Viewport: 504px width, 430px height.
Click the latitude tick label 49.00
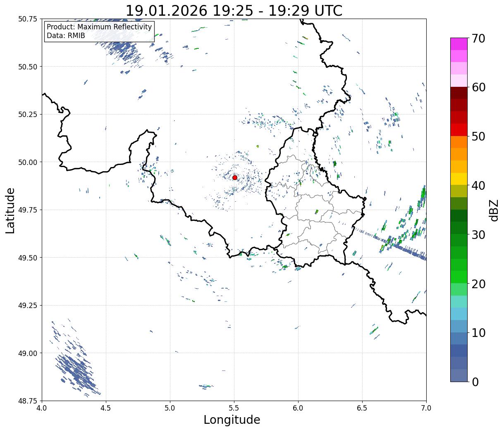click(28, 353)
